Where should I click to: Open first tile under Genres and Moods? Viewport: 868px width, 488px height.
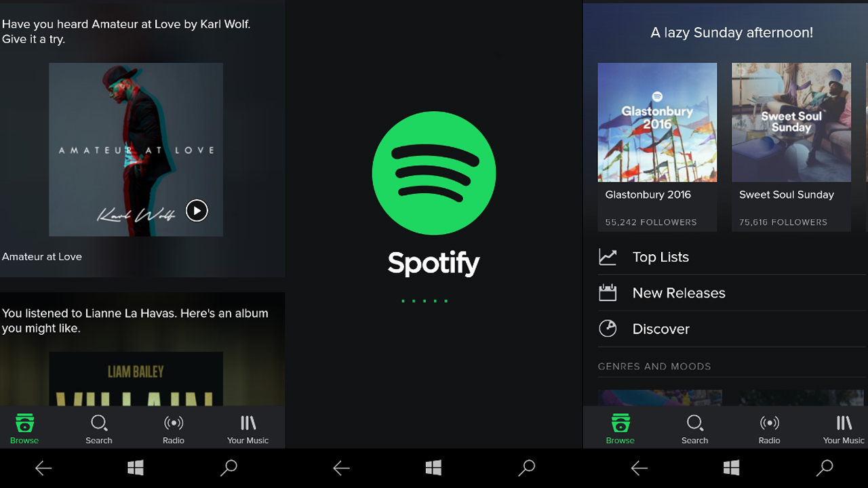point(659,398)
